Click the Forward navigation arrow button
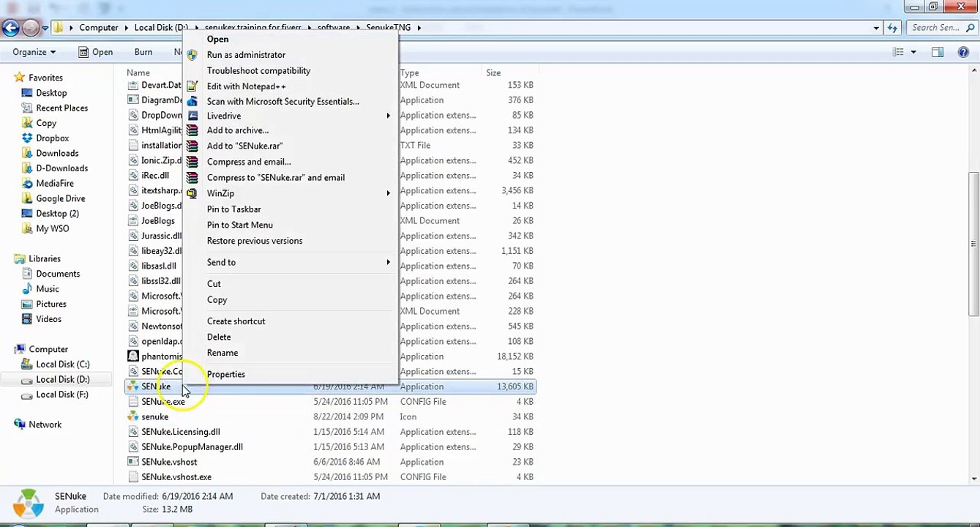980x527 pixels. coord(31,28)
